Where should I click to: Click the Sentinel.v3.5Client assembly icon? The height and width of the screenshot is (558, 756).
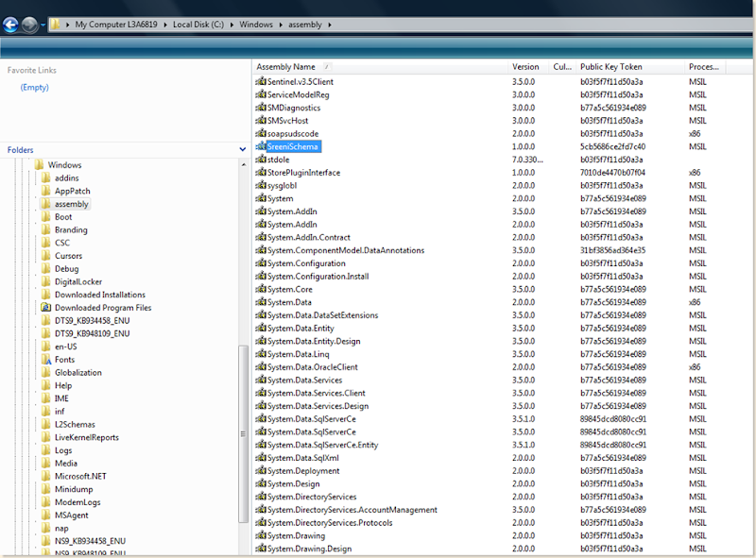click(x=261, y=82)
